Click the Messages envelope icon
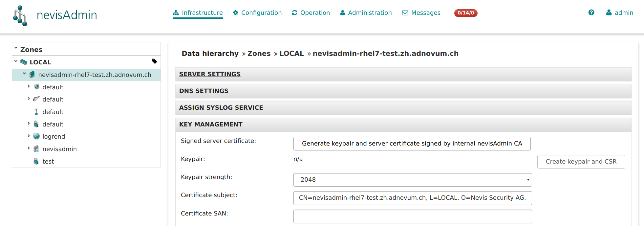644x226 pixels. 405,13
